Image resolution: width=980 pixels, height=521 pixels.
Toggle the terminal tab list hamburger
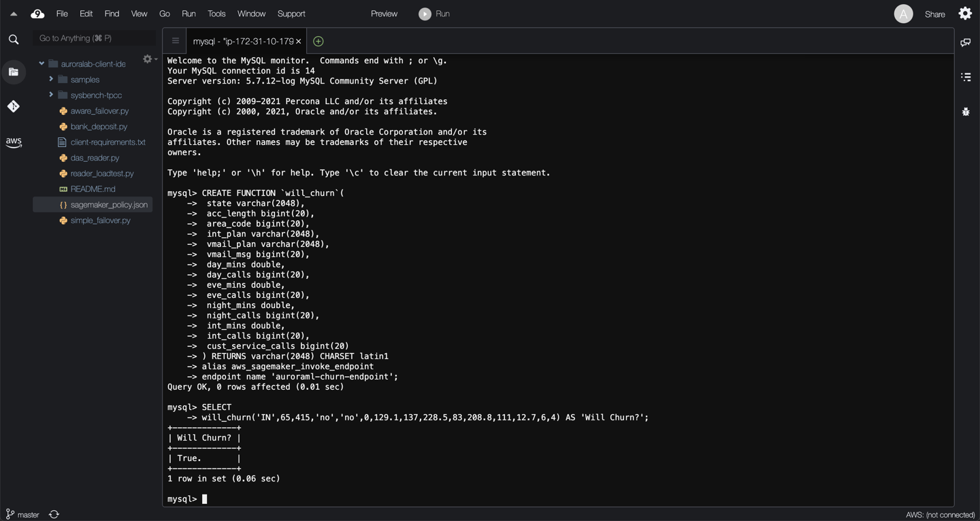[x=175, y=41]
